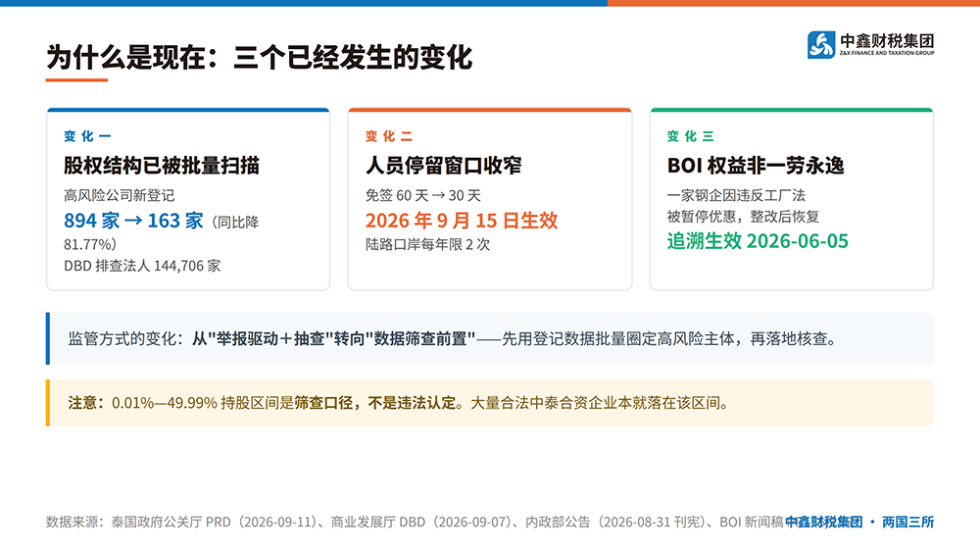
Task: Click the text 陆路口岸每年限 2 次
Action: pyautogui.click(x=428, y=244)
